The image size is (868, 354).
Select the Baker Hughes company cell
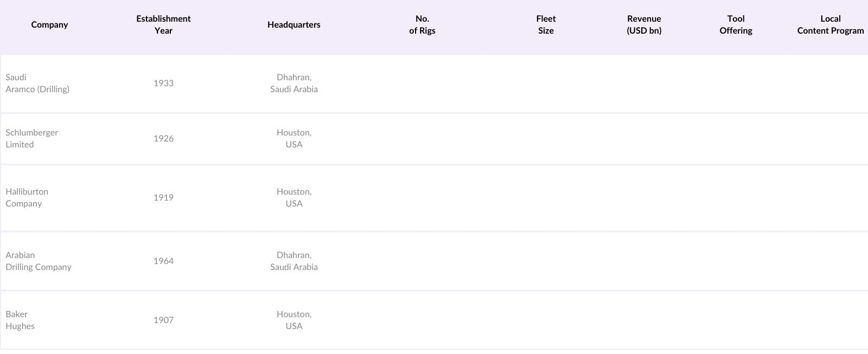point(20,320)
